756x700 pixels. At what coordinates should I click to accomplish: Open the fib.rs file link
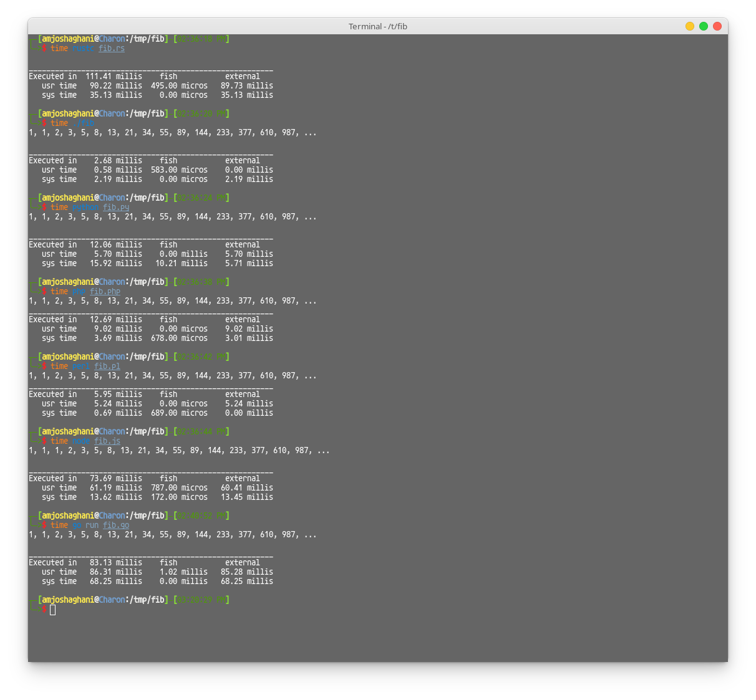click(x=111, y=48)
